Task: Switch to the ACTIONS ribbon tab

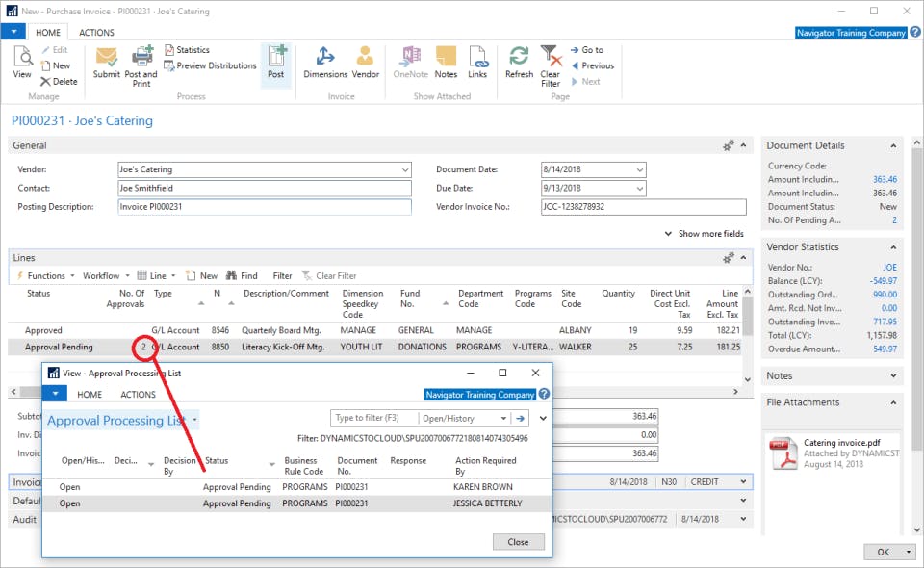Action: 96,32
